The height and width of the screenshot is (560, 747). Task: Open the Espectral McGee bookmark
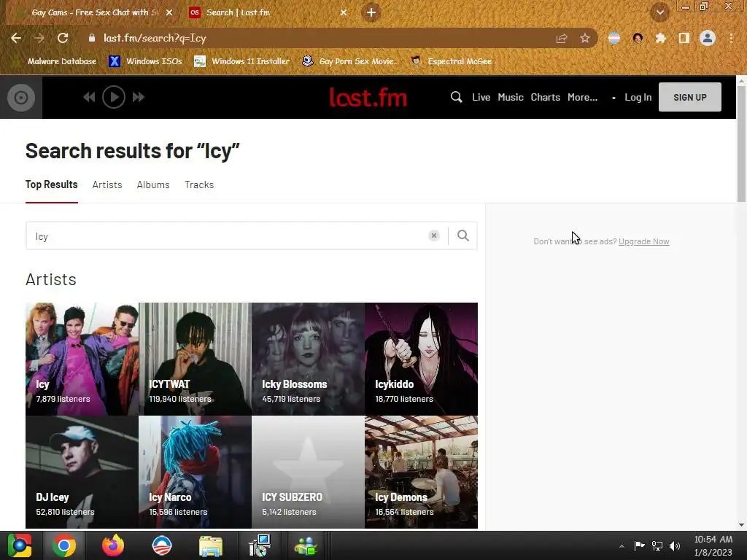coord(452,61)
